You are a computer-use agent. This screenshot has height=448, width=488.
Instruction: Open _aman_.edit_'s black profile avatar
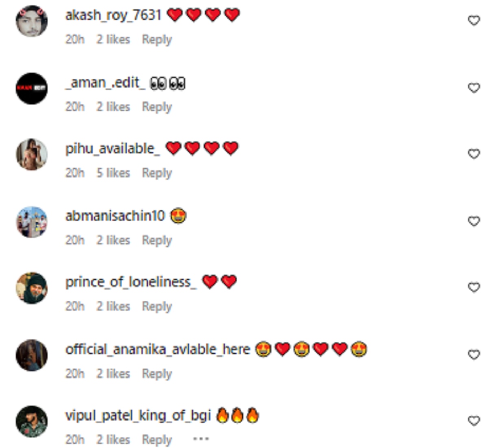[x=32, y=89]
